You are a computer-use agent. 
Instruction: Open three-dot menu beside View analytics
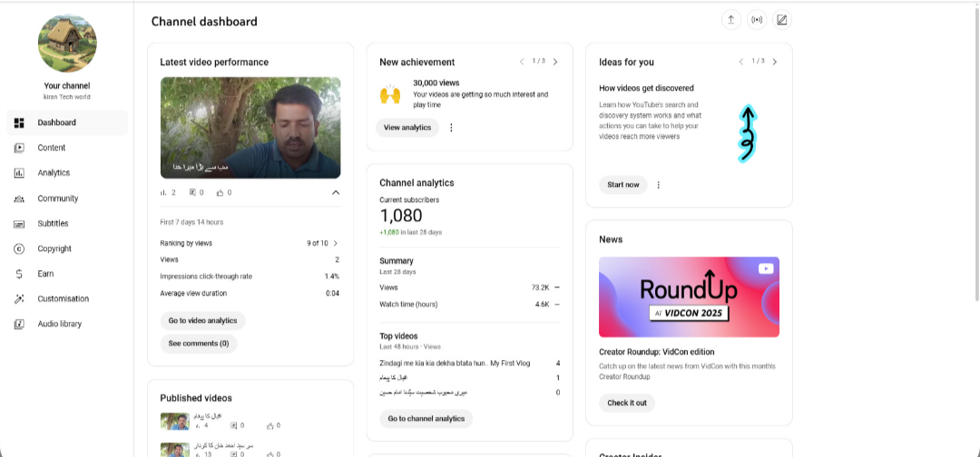point(451,127)
